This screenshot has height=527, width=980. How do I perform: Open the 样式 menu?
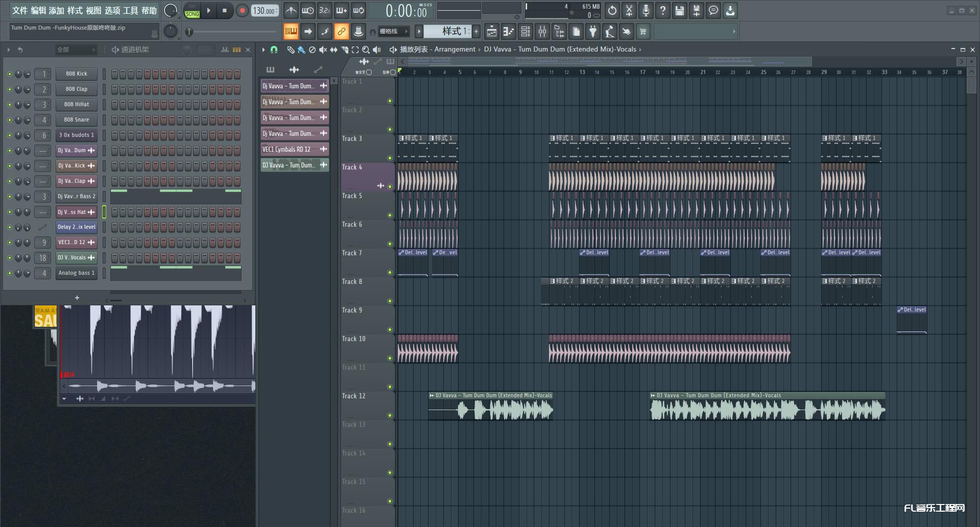(x=75, y=10)
